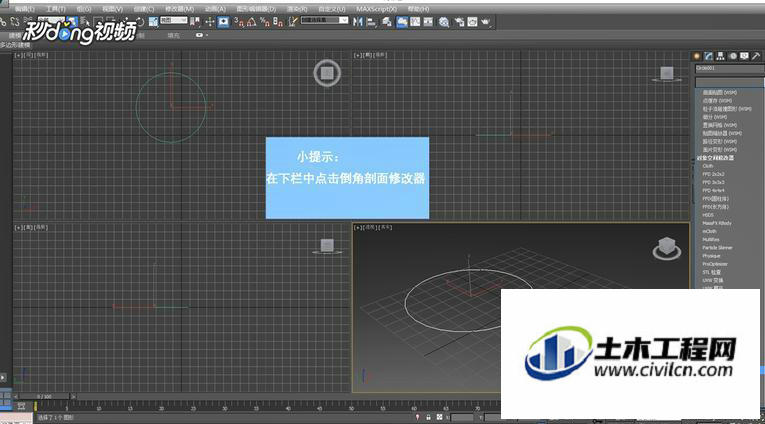
Task: Toggle Keyboard Shortcut Override button
Action: [223, 22]
